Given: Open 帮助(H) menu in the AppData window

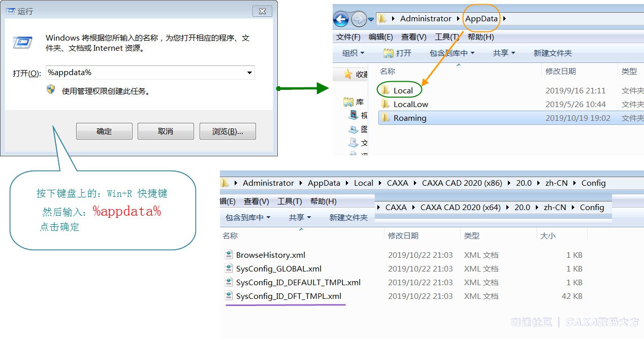Looking at the screenshot, I should point(480,37).
